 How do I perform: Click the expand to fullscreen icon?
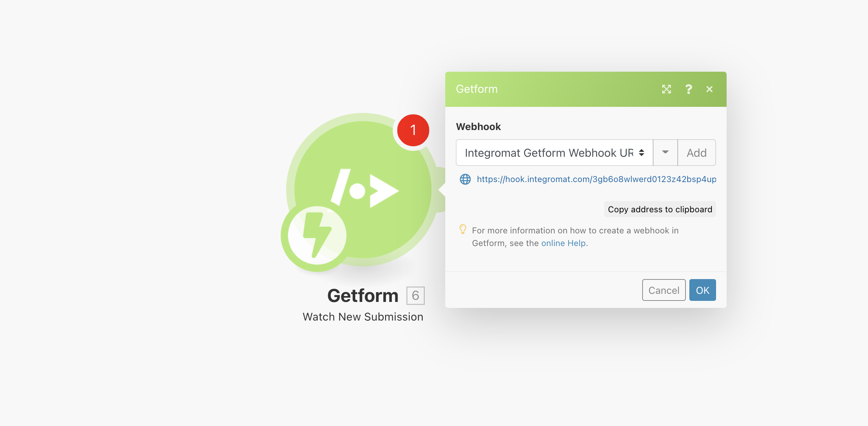(667, 89)
